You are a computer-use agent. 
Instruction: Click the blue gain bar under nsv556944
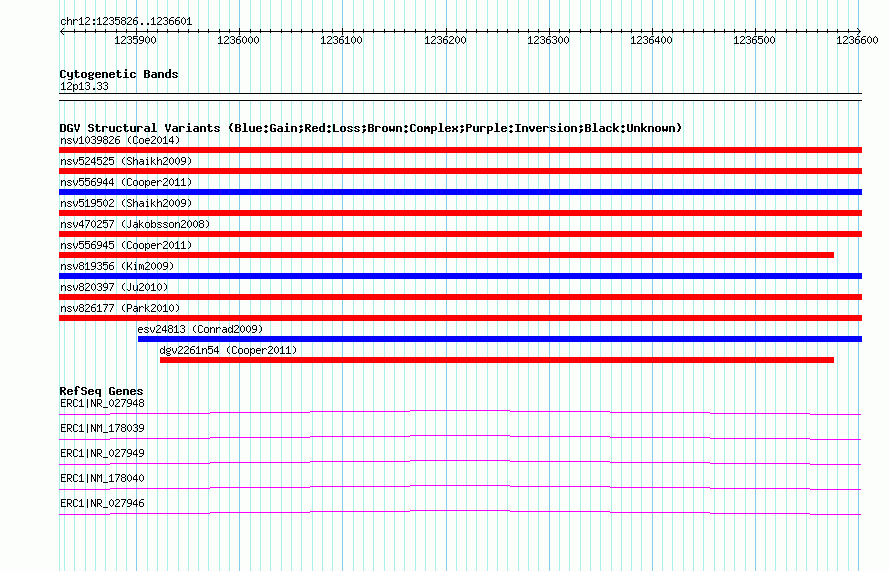click(460, 192)
